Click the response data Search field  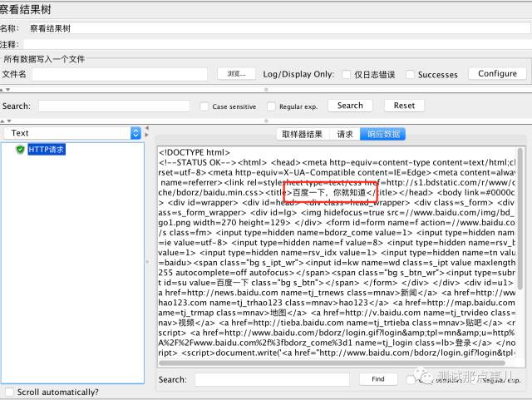coord(272,379)
